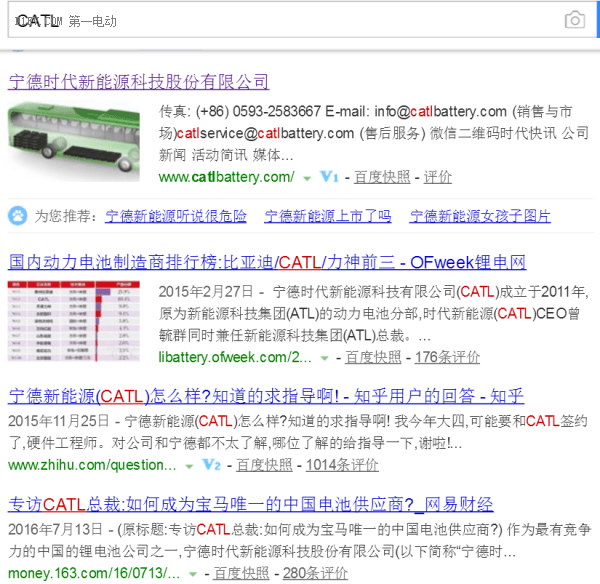Screen dimensions: 600x584
Task: Click the green electric bus thumbnail
Action: point(74,140)
